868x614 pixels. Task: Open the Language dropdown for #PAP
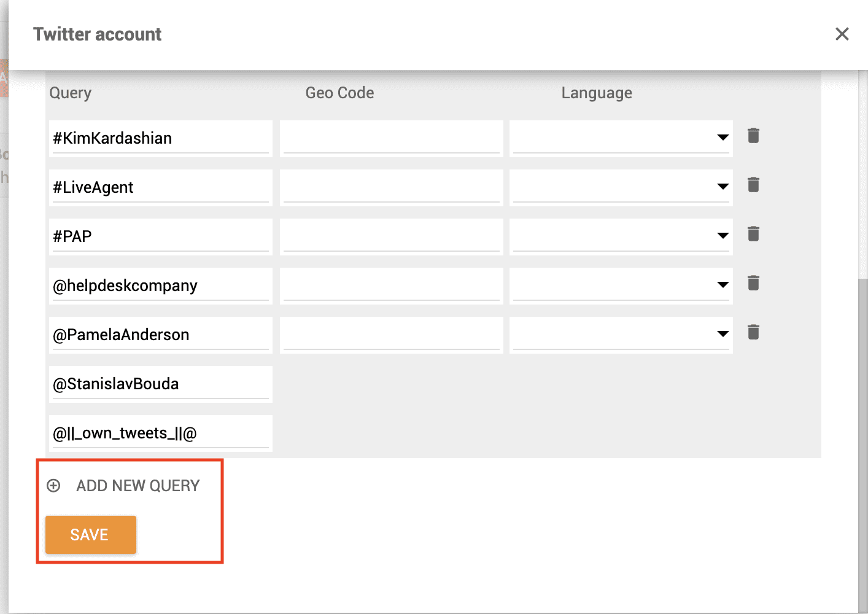(x=621, y=236)
